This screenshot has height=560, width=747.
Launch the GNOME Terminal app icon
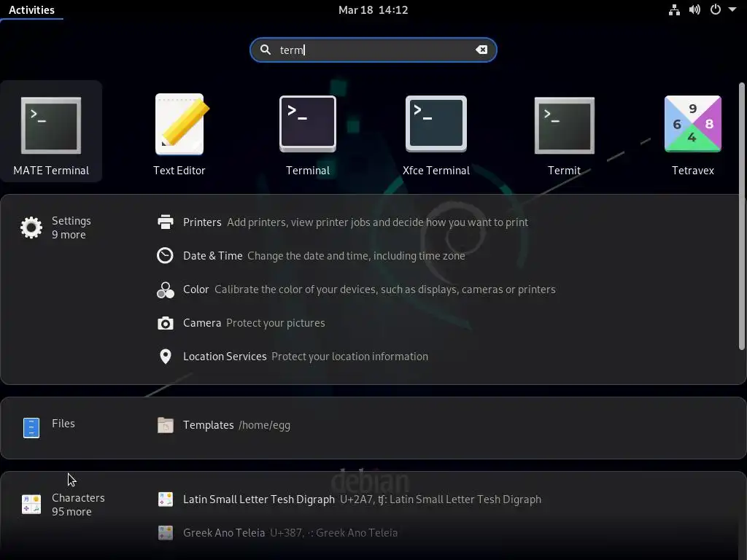click(x=308, y=124)
